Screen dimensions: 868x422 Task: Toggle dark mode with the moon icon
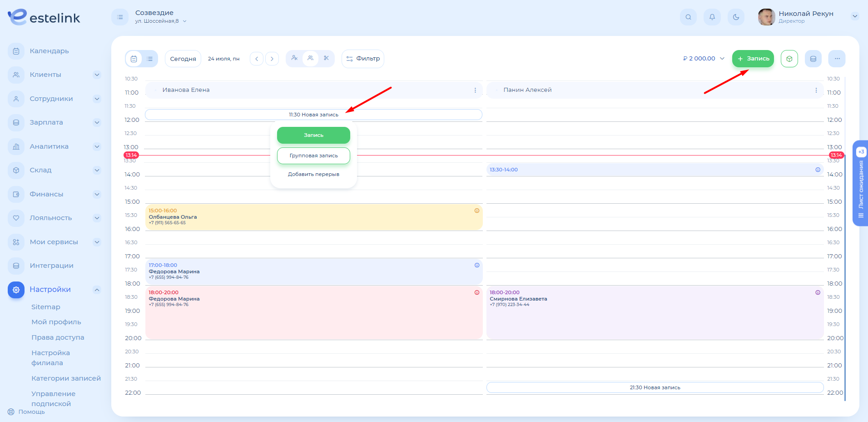click(x=736, y=17)
